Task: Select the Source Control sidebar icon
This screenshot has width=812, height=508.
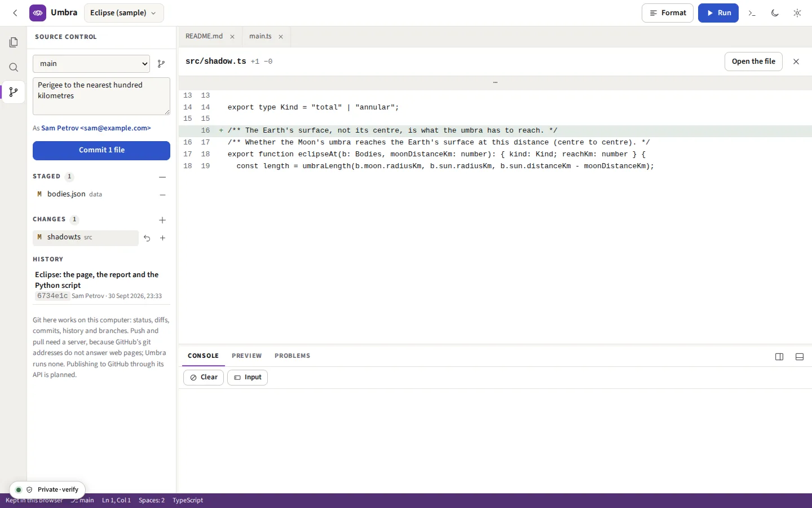Action: pyautogui.click(x=14, y=92)
